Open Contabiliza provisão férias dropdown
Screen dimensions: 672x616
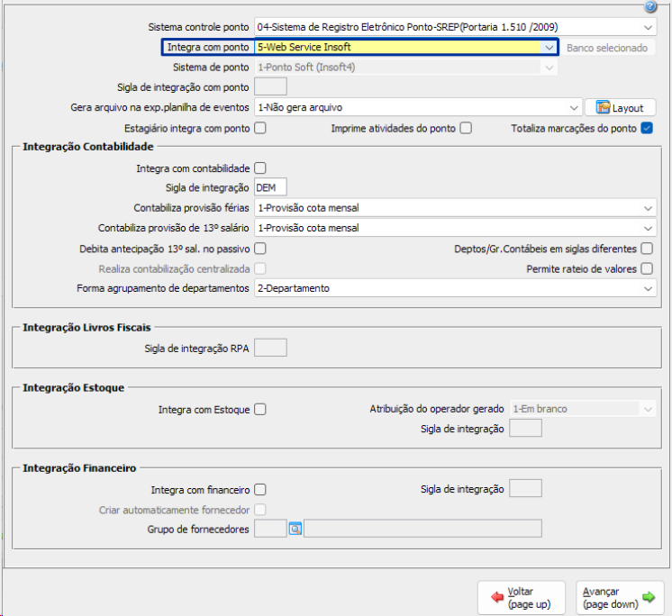point(455,208)
